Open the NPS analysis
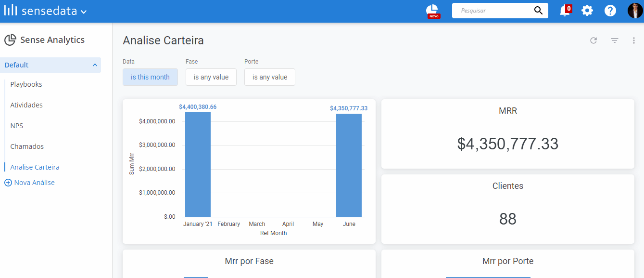 (17, 126)
